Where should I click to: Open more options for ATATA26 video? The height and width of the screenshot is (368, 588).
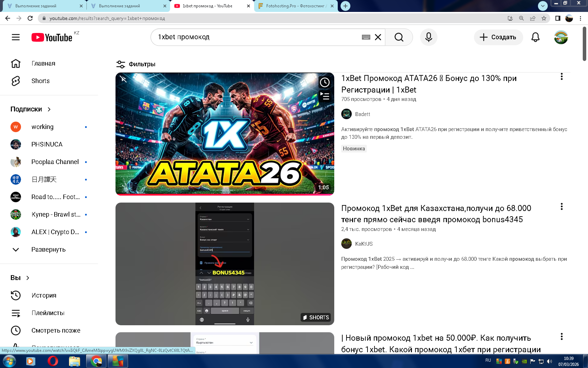562,77
